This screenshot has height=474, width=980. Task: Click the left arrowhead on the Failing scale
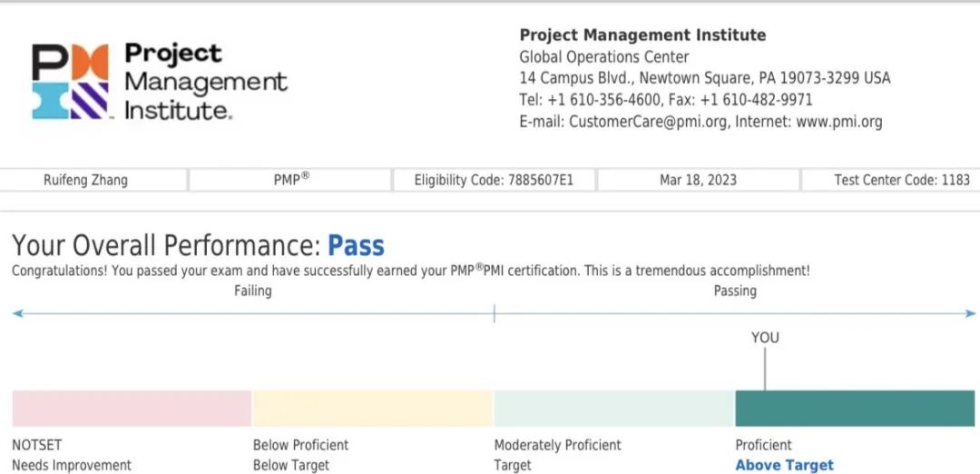click(17, 313)
